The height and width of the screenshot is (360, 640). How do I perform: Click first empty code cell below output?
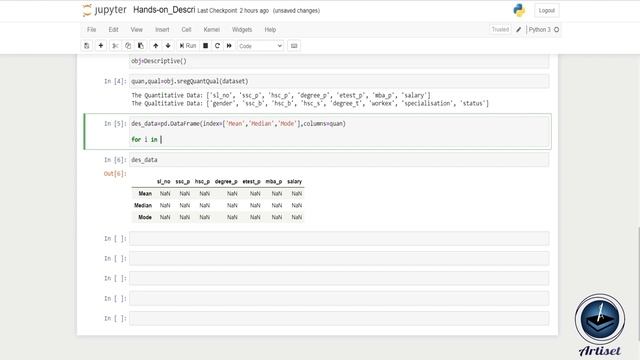(339, 238)
